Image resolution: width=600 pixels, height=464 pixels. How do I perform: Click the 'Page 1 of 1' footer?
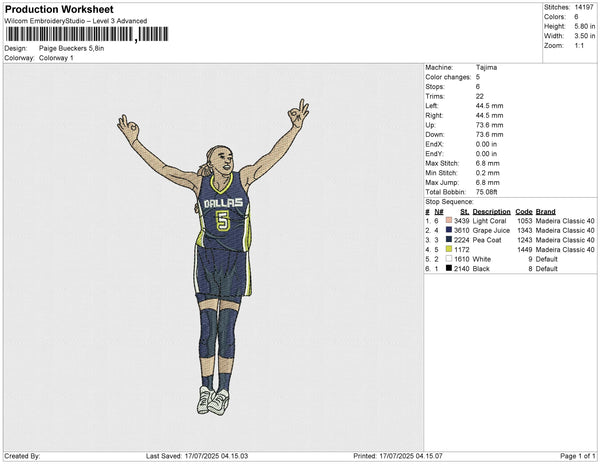click(577, 456)
